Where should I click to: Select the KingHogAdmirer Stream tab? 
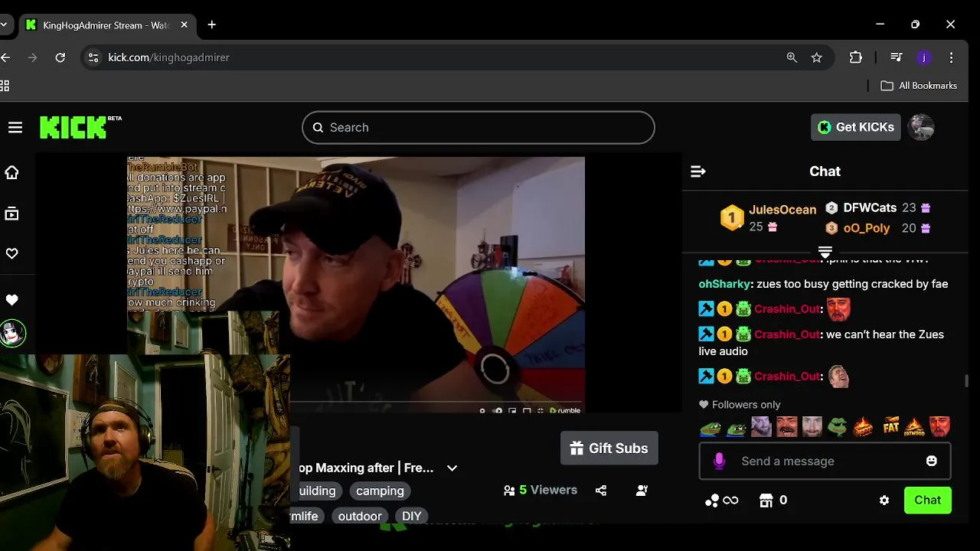[105, 25]
